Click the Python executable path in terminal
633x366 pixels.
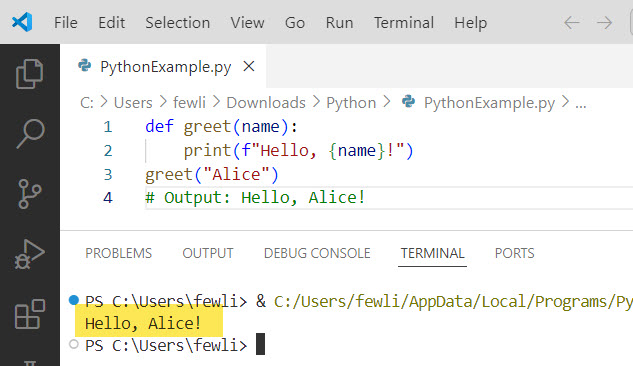pos(453,301)
